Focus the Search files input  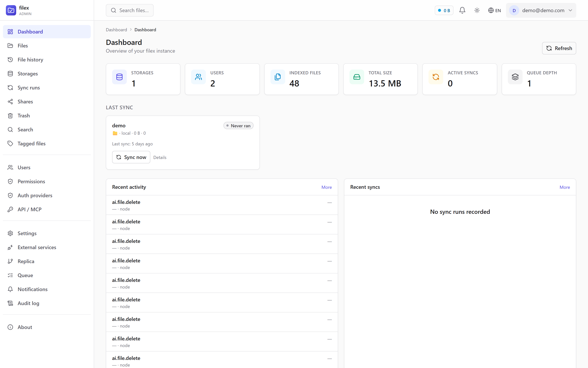130,10
